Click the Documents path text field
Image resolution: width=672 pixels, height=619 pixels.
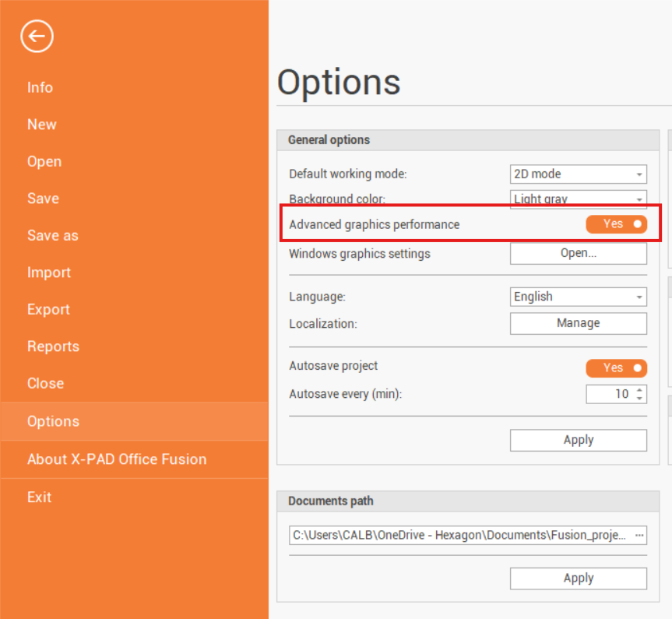pyautogui.click(x=459, y=536)
